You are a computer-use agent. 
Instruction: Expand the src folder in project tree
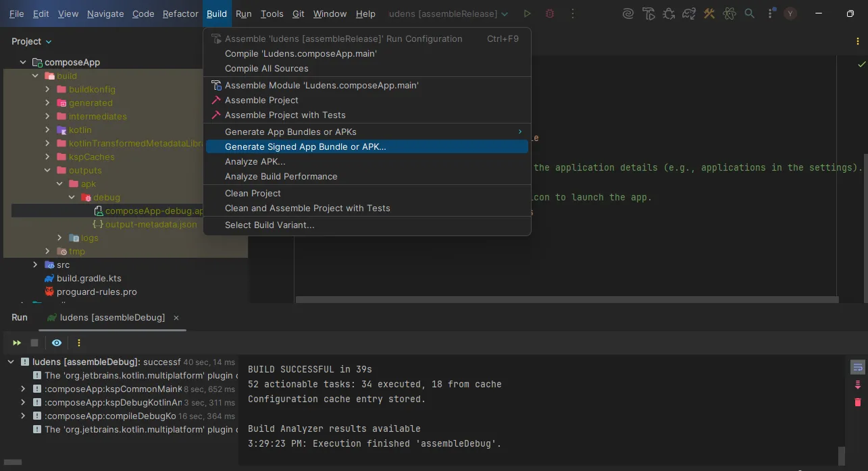pyautogui.click(x=35, y=265)
